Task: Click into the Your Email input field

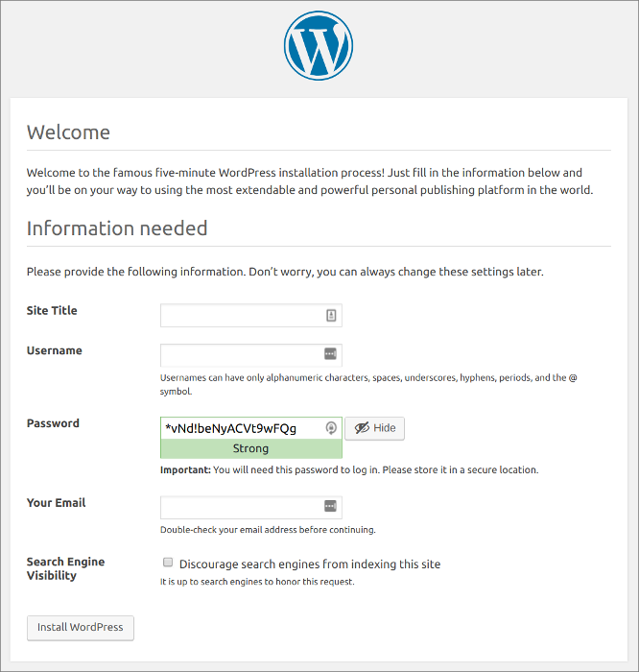Action: [x=240, y=506]
